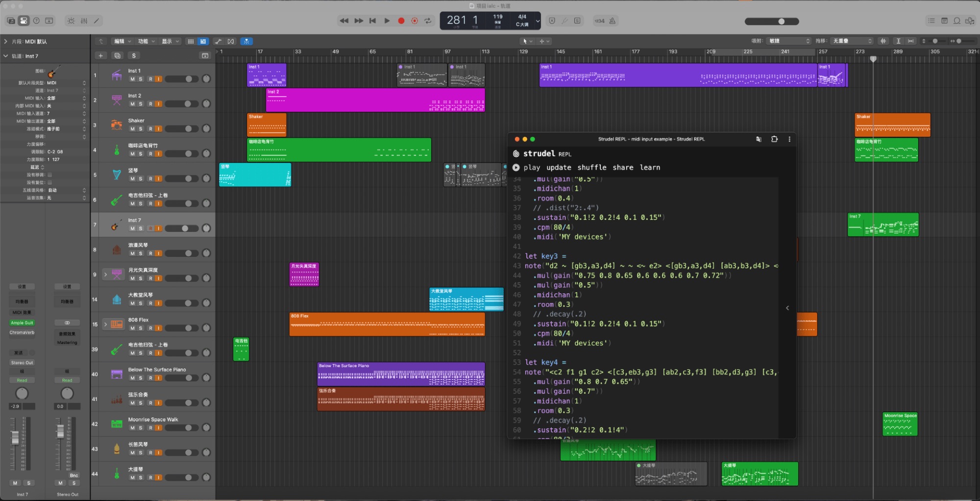This screenshot has height=501, width=980.
Task: Open the note pad icon
Action: tap(944, 21)
